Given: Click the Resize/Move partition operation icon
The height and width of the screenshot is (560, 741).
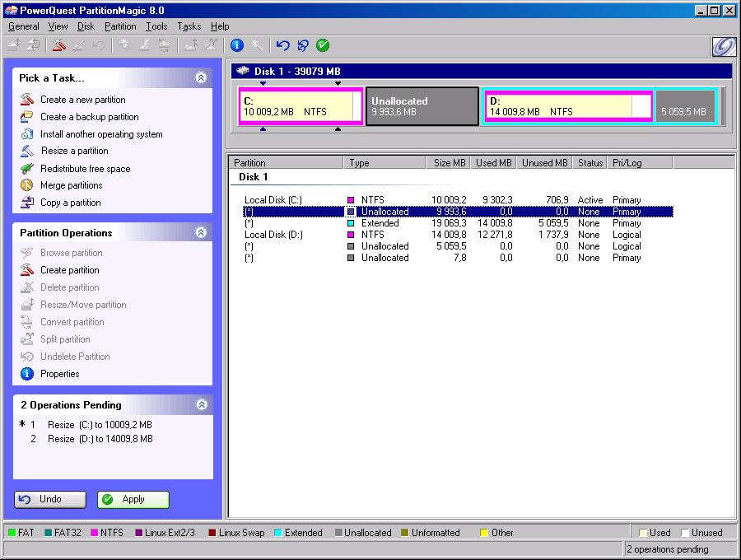Looking at the screenshot, I should tap(27, 305).
